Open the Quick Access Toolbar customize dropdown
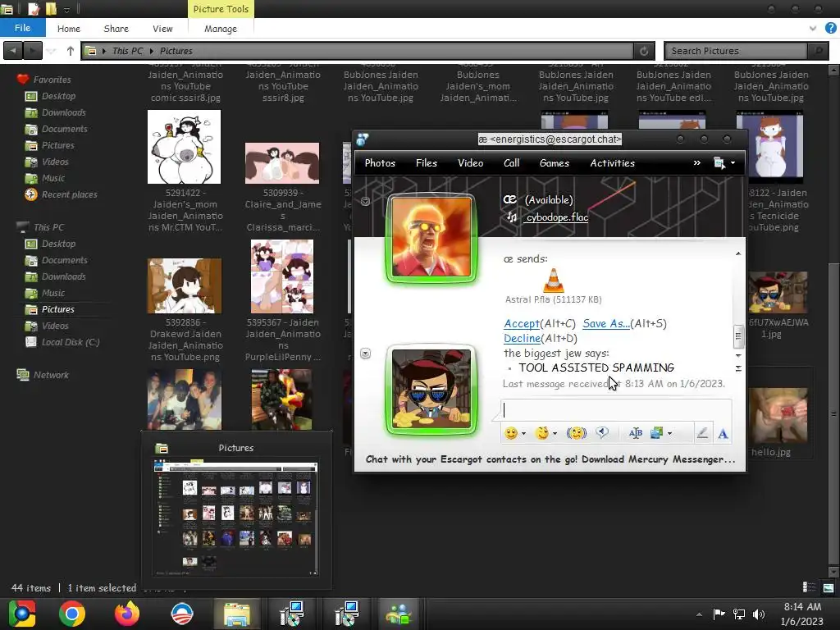Image resolution: width=840 pixels, height=630 pixels. click(x=67, y=10)
